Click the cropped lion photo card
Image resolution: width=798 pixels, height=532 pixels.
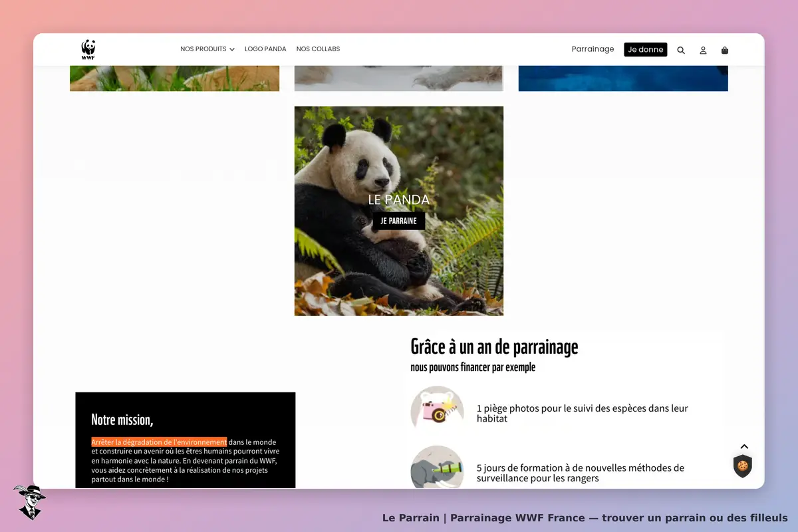[174, 78]
